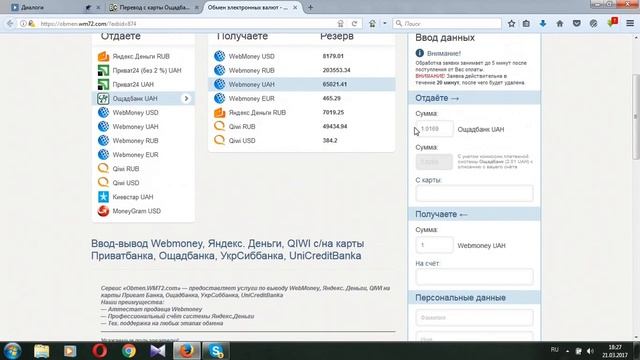
Task: Click reserve value 49434.94
Action: click(x=335, y=127)
